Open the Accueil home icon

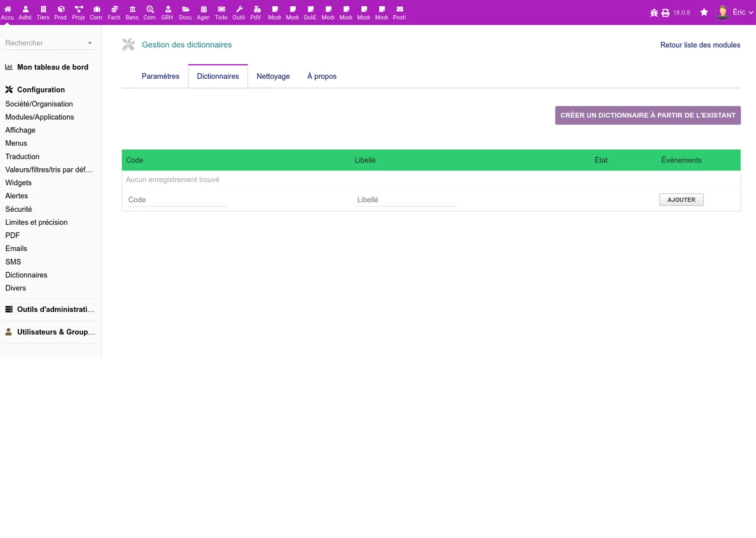point(8,10)
